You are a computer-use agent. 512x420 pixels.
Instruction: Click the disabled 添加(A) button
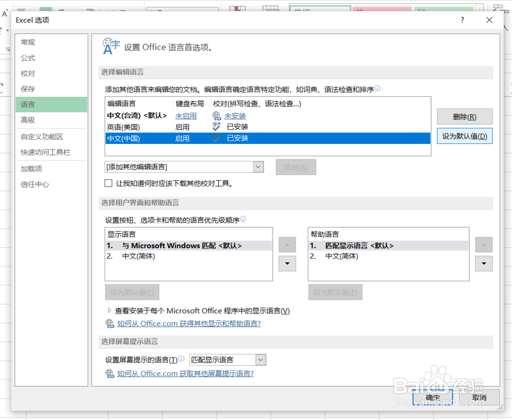(x=296, y=167)
